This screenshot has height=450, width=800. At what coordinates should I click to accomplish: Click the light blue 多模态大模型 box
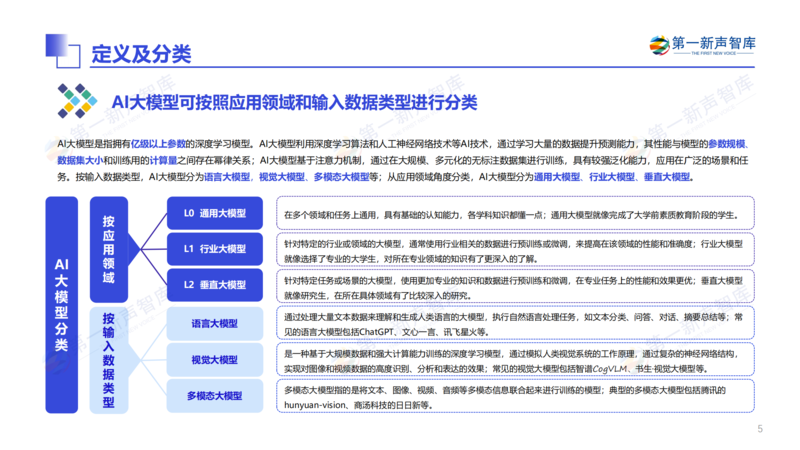215,396
